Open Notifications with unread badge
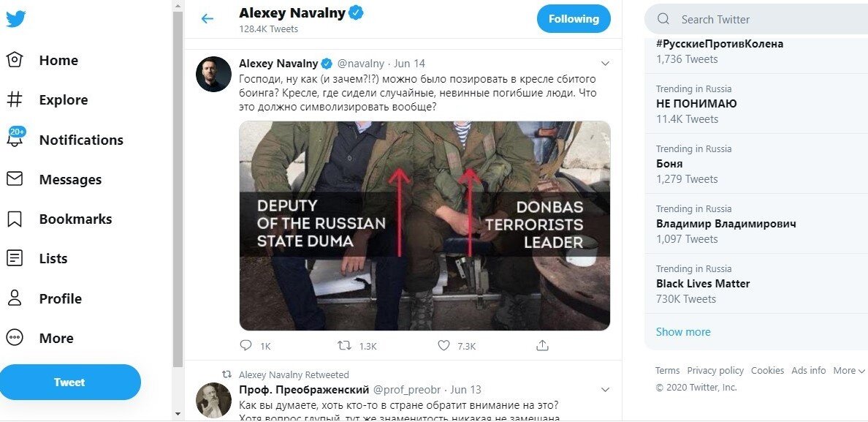The width and height of the screenshot is (868, 422). click(x=80, y=140)
